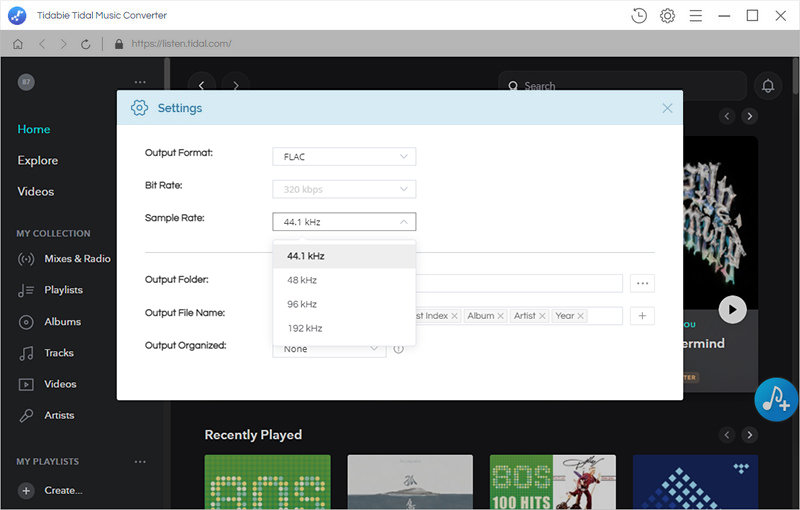Show previous featured carousel items

[727, 116]
